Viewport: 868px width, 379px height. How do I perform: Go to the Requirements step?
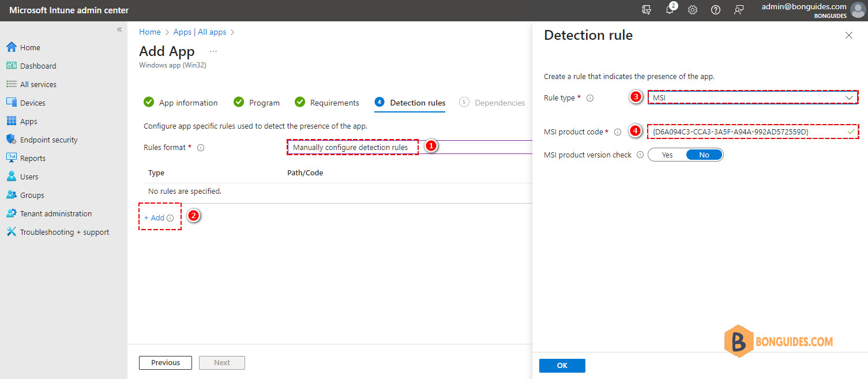(327, 103)
